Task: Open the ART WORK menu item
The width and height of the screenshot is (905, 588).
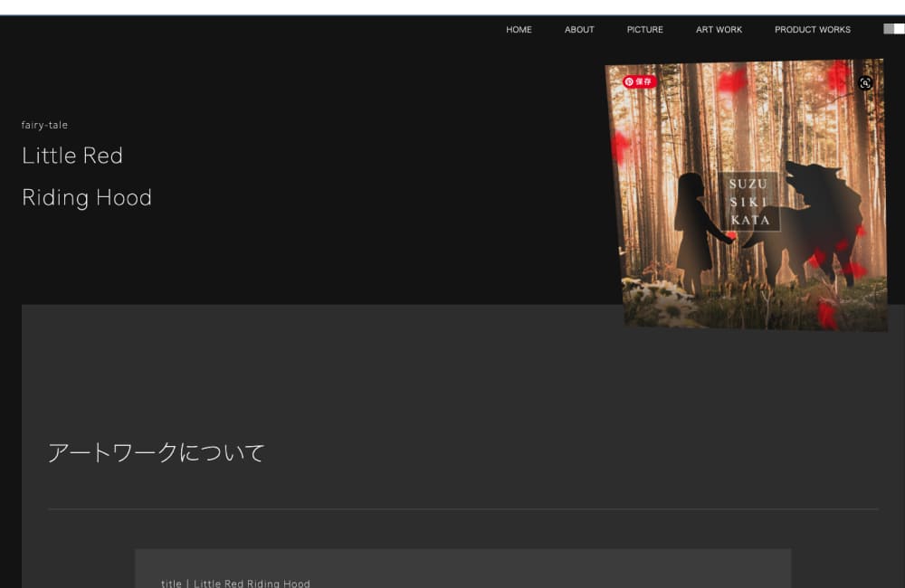Action: tap(719, 30)
